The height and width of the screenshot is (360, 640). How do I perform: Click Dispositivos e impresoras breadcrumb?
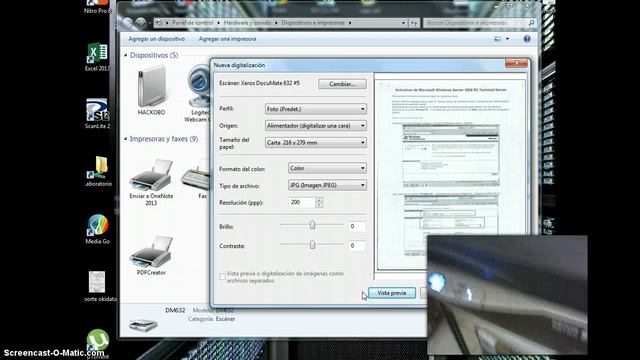[x=313, y=23]
